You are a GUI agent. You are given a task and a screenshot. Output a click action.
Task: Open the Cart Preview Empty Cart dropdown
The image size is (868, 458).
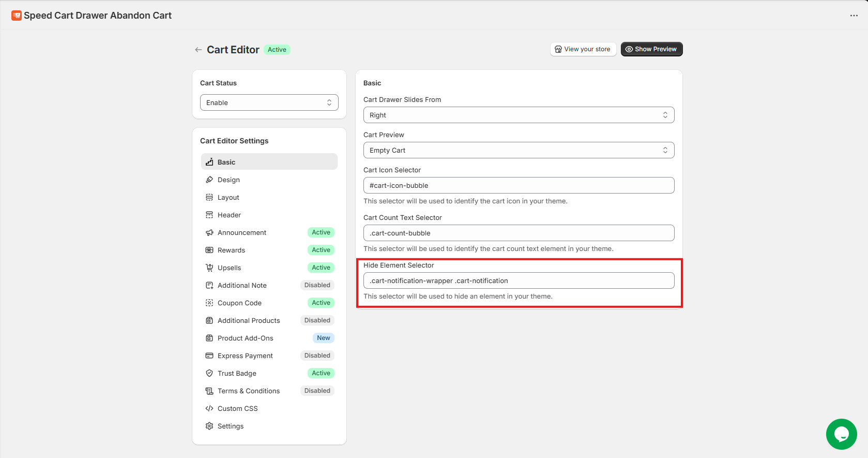click(519, 150)
